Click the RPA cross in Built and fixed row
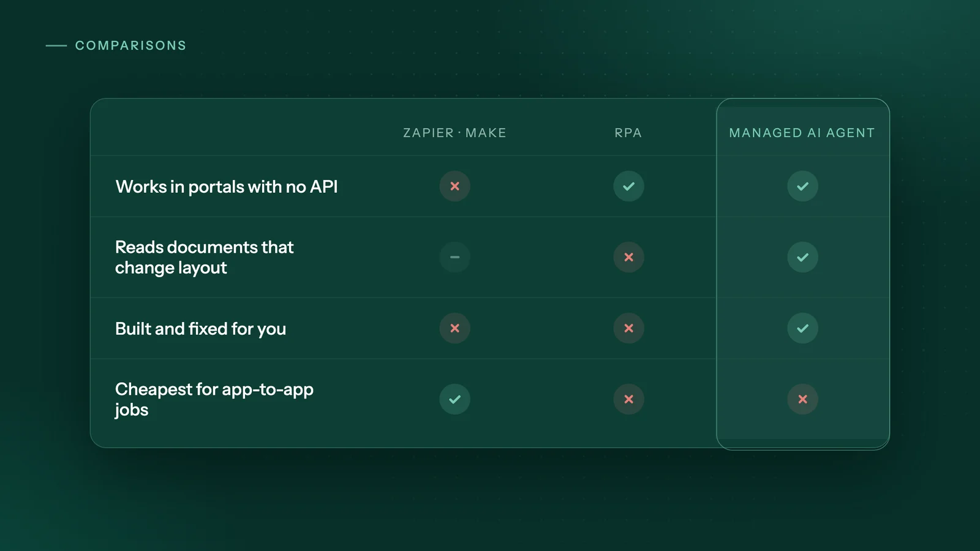This screenshot has width=980, height=551. pyautogui.click(x=628, y=328)
